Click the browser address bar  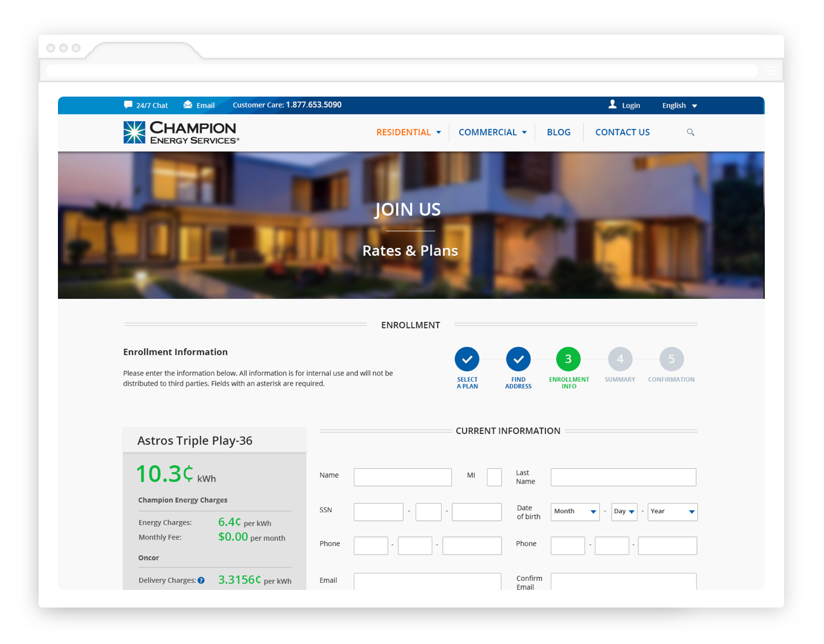coord(402,70)
